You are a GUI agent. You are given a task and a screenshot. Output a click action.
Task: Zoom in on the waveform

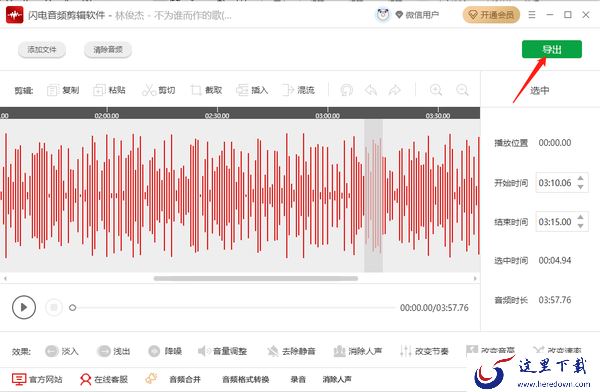tap(436, 90)
